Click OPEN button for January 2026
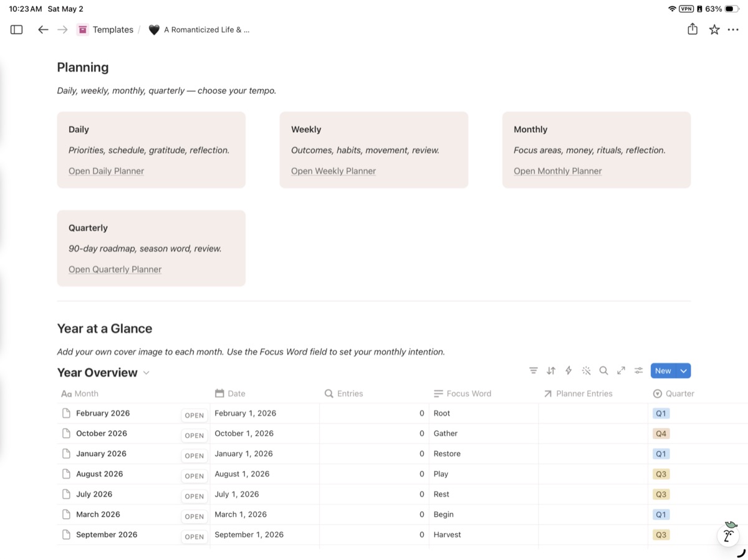748x560 pixels. tap(194, 456)
